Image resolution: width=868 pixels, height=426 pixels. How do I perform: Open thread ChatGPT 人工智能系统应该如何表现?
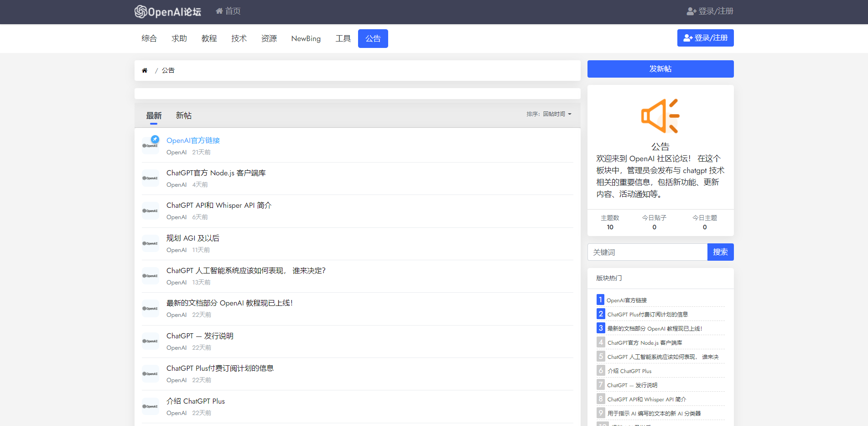(246, 271)
